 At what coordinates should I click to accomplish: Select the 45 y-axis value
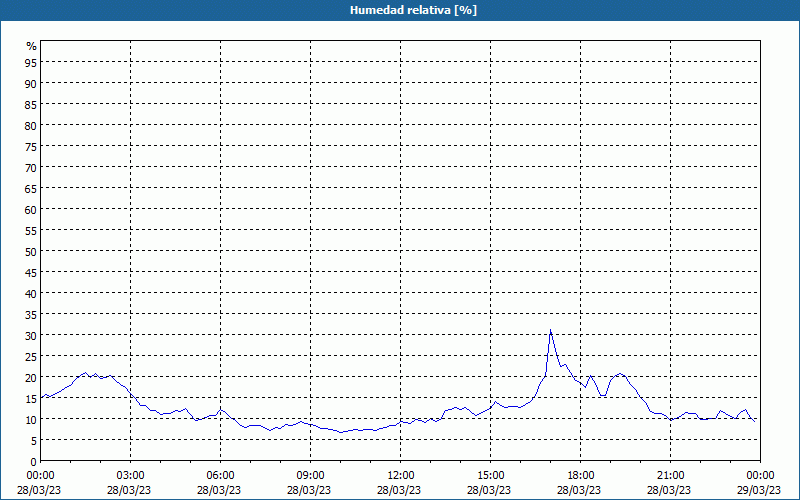click(31, 273)
